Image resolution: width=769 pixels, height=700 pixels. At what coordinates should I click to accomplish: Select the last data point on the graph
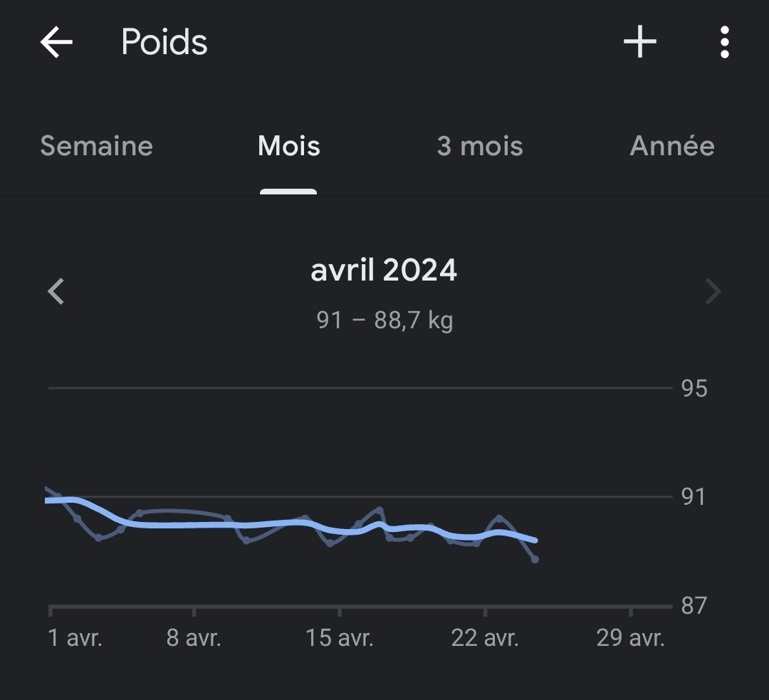535,559
